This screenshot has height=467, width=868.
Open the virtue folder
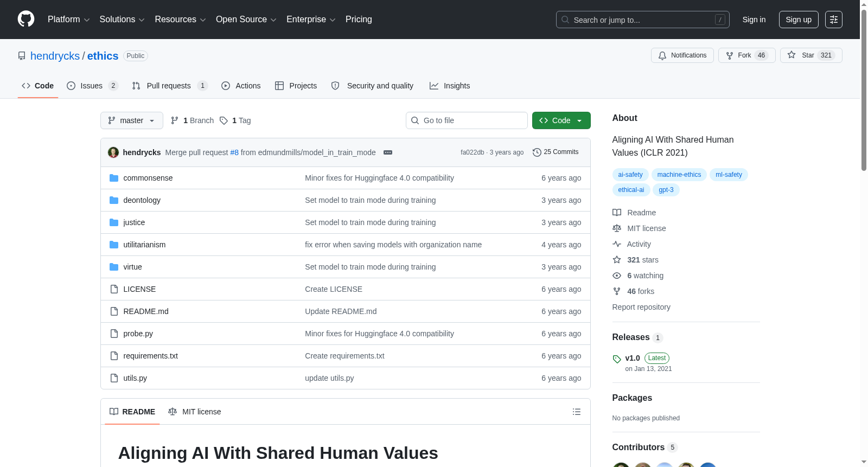coord(132,267)
